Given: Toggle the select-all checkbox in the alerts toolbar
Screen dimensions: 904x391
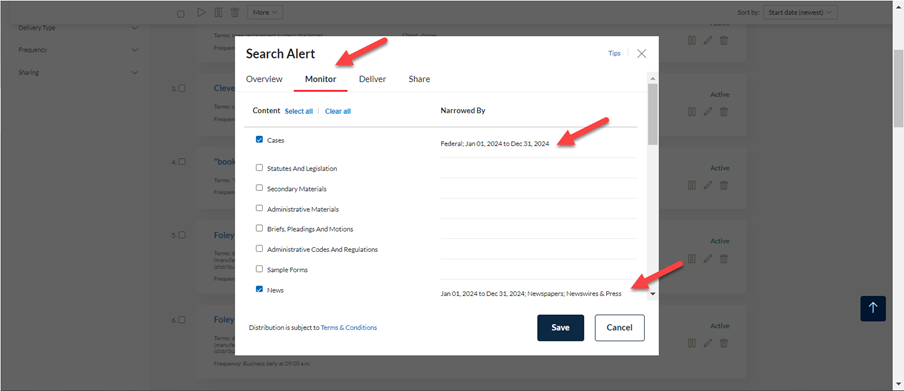Looking at the screenshot, I should (180, 14).
